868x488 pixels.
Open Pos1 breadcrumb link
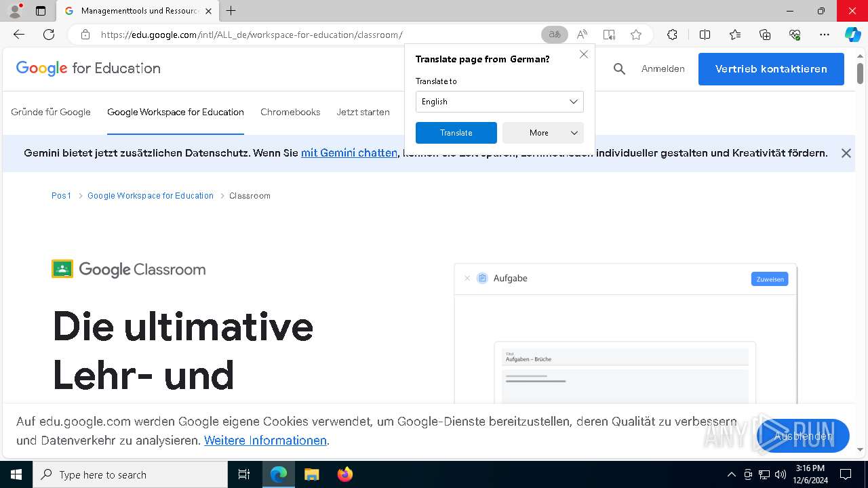click(61, 195)
